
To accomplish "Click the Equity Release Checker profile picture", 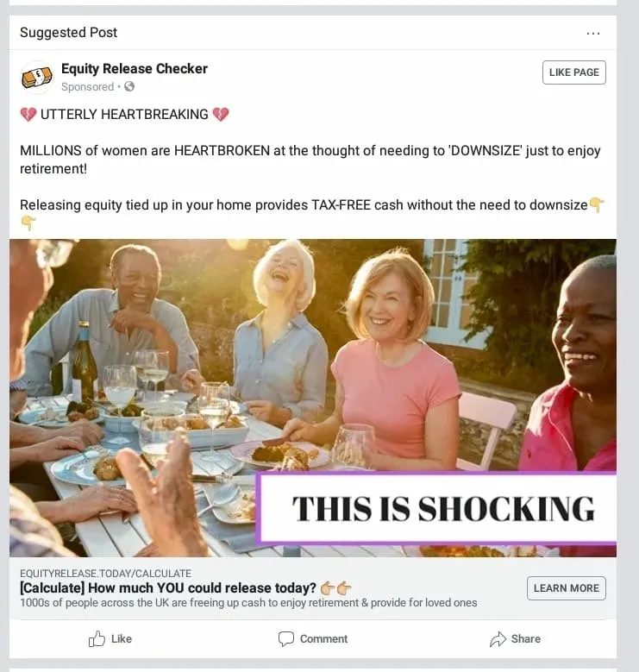I will click(37, 77).
